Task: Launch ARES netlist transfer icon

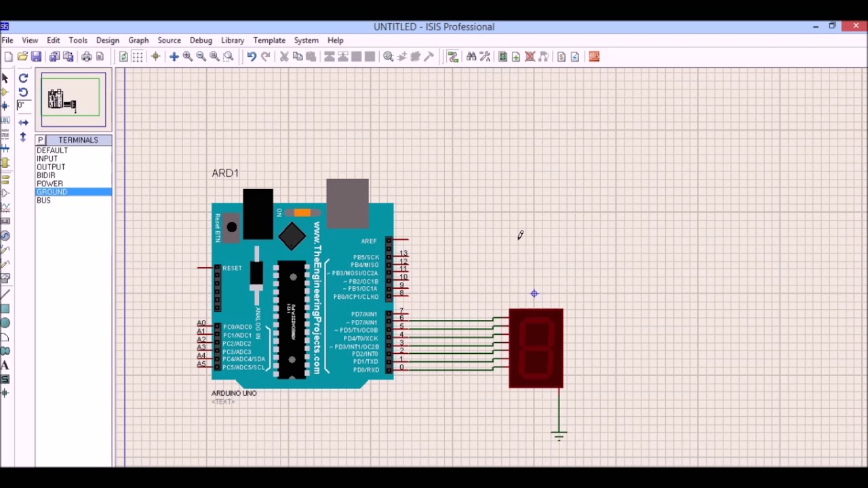Action: (x=594, y=57)
